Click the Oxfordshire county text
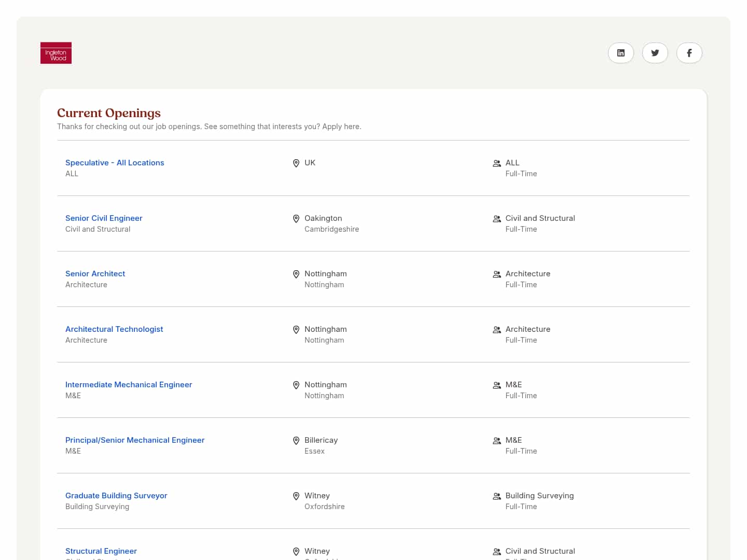 point(324,507)
